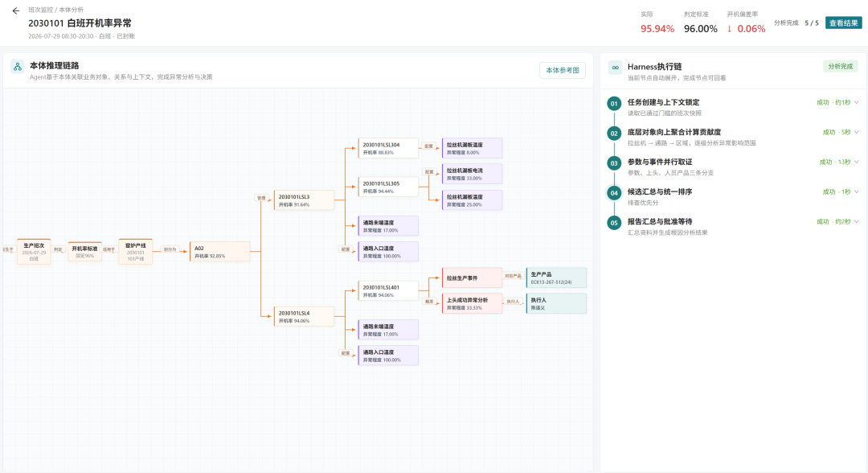Click 拉丝机漏板温度 node with 8.00% anomaly

tap(473, 148)
